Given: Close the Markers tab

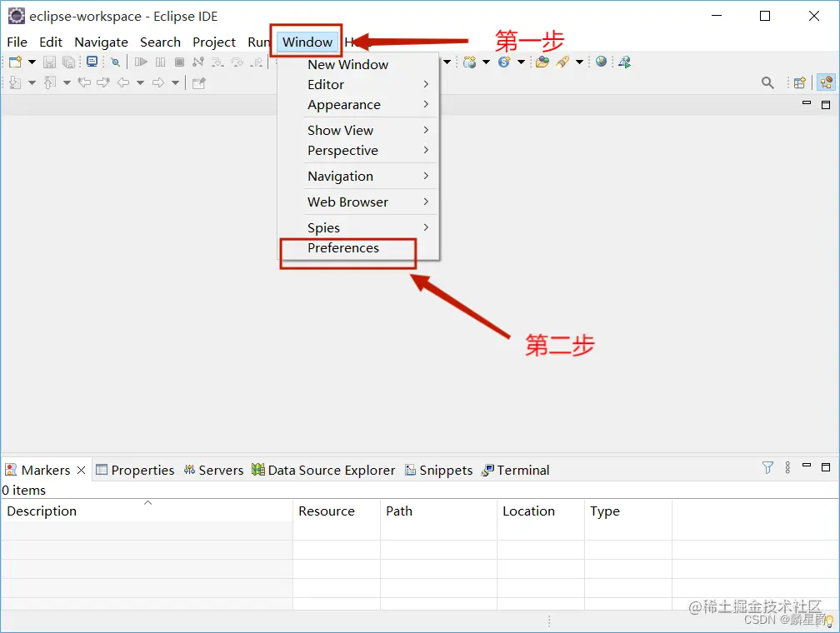Looking at the screenshot, I should coord(81,471).
